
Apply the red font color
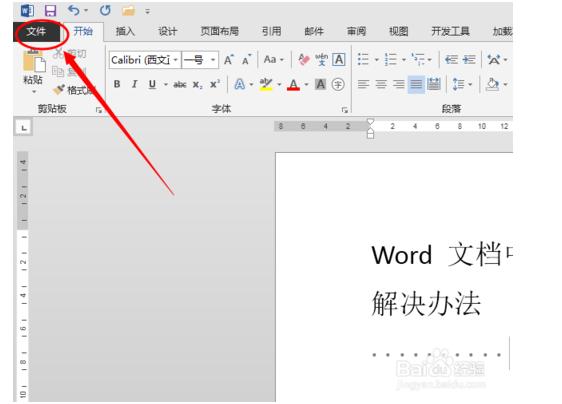click(x=293, y=85)
